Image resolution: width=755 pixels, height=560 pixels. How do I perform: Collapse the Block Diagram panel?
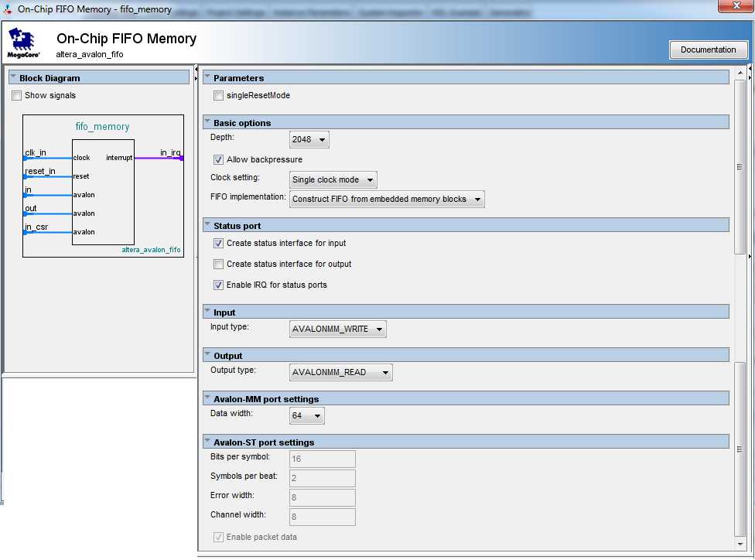pos(13,77)
